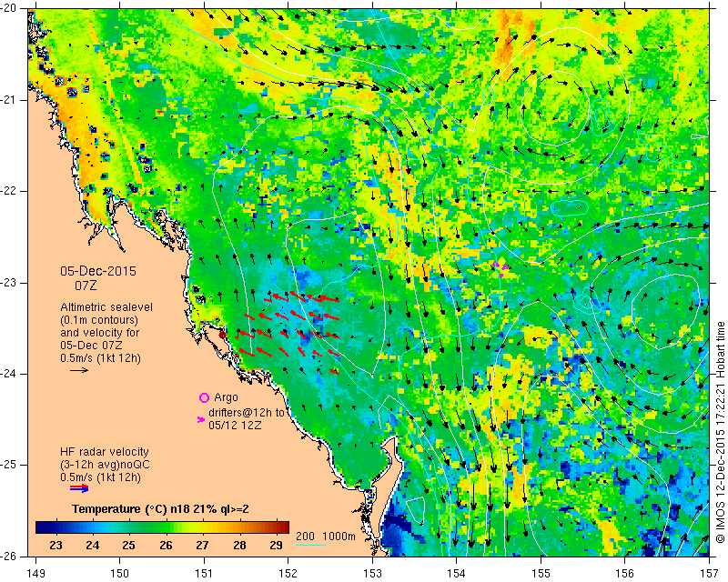Click the latitude axis label -26
This screenshot has width=728, height=582.
point(9,556)
